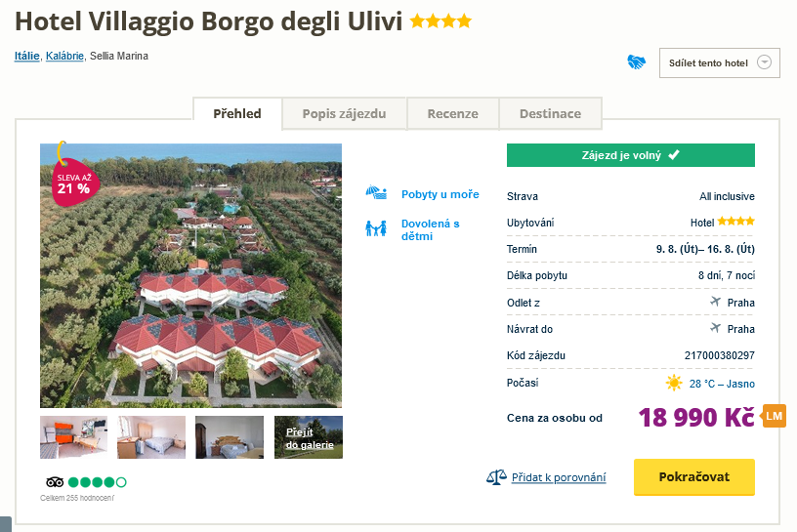View the first room thumbnail with orange furniture

pyautogui.click(x=74, y=437)
